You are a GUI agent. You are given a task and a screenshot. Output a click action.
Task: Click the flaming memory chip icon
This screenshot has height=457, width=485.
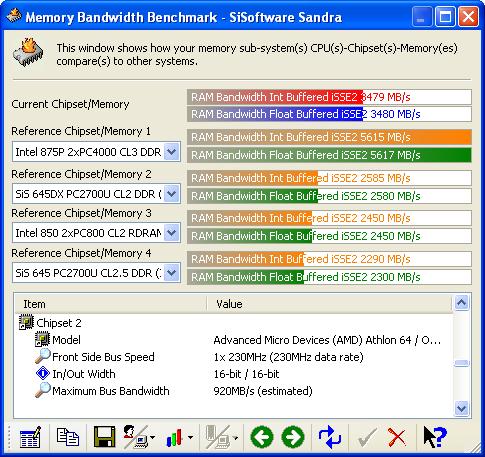(x=28, y=53)
